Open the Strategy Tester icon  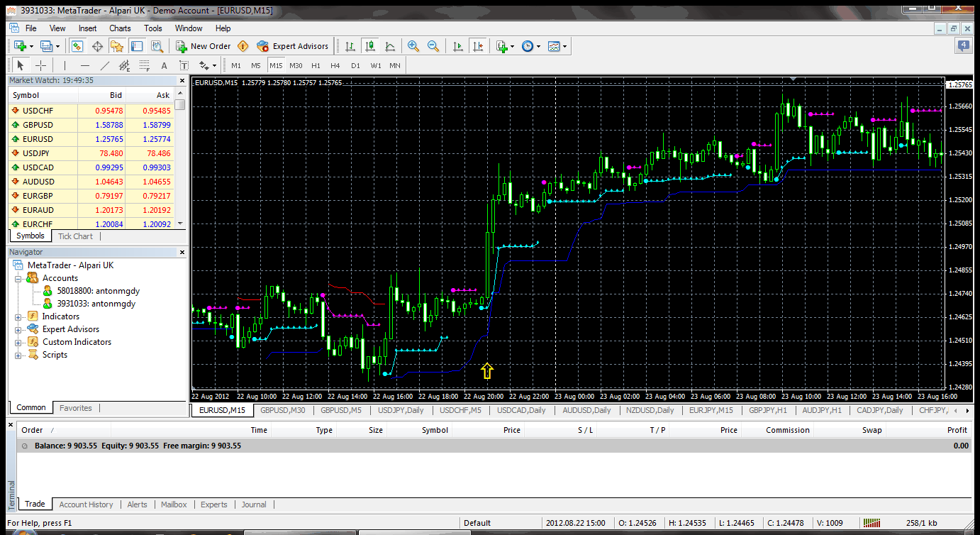[x=157, y=46]
